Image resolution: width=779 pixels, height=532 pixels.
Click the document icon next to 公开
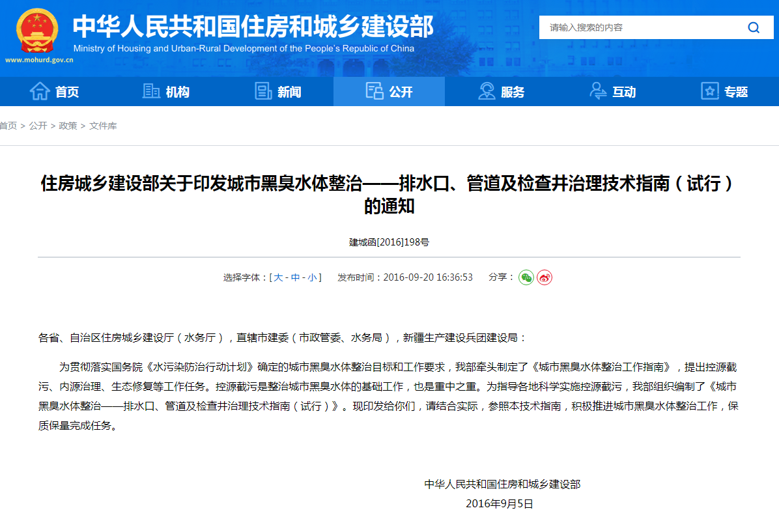(x=373, y=91)
